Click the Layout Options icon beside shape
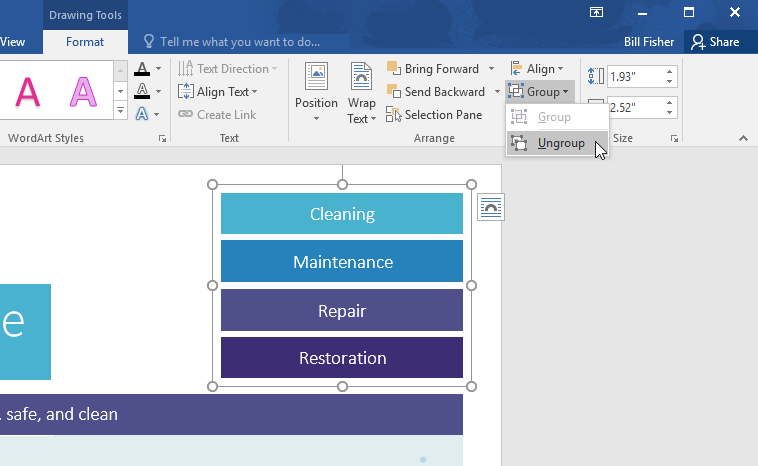The image size is (758, 466). (490, 207)
